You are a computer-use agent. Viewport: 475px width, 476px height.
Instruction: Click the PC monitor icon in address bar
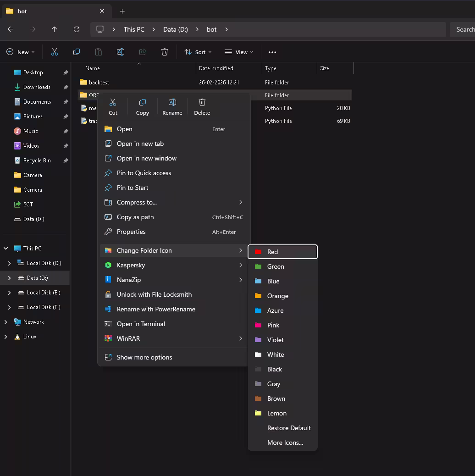click(x=100, y=29)
